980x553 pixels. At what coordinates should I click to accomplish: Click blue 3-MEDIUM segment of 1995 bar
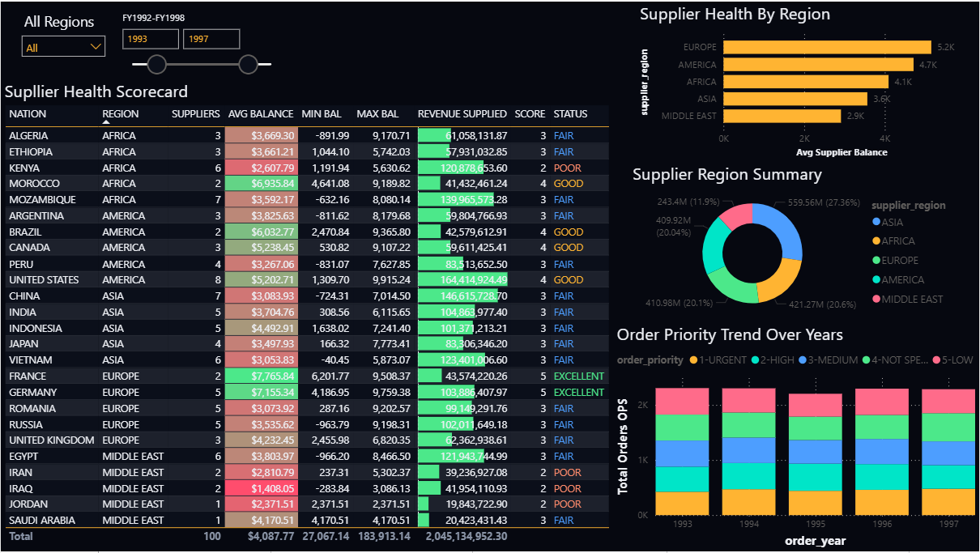click(x=816, y=452)
